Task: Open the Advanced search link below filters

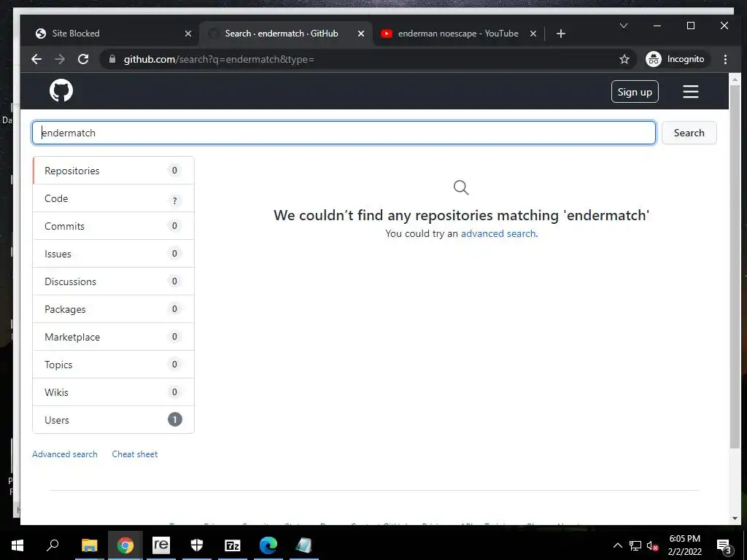Action: [65, 454]
